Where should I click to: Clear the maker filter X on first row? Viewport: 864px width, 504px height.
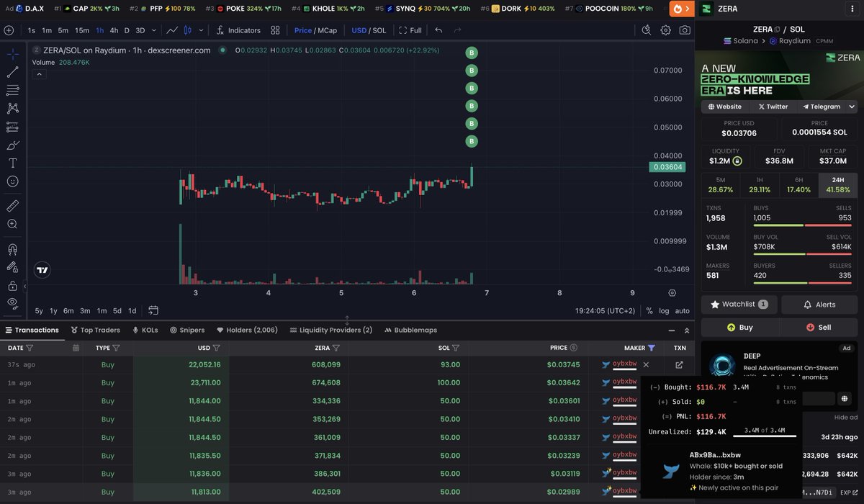click(646, 365)
